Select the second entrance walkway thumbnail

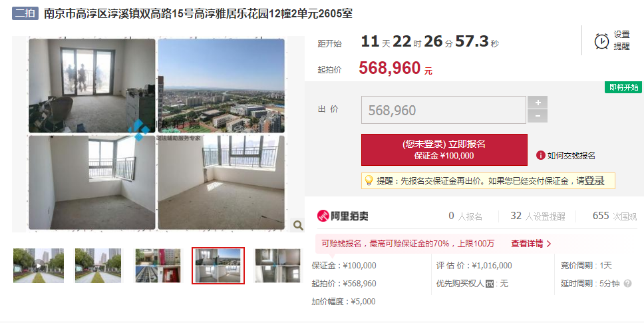[98, 266]
